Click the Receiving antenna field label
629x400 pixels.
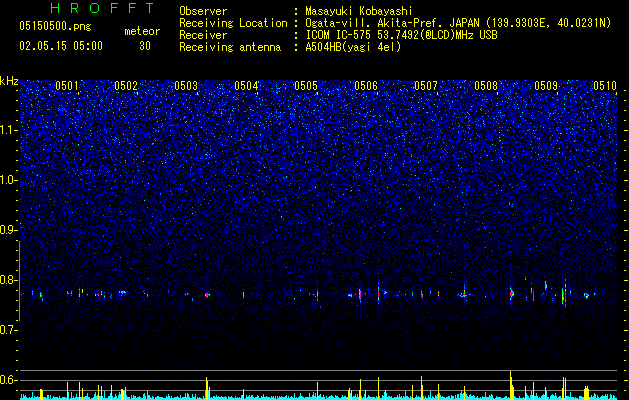coord(230,47)
